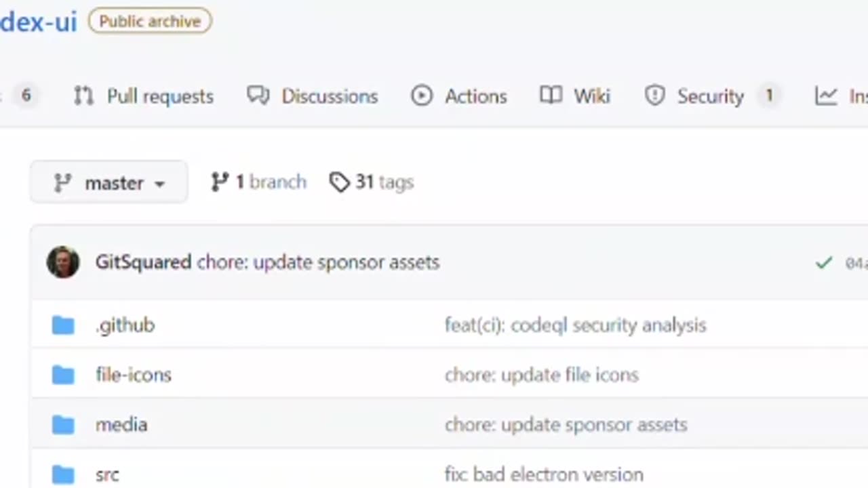Open the file-icons folder name link
The image size is (868, 488).
(134, 375)
